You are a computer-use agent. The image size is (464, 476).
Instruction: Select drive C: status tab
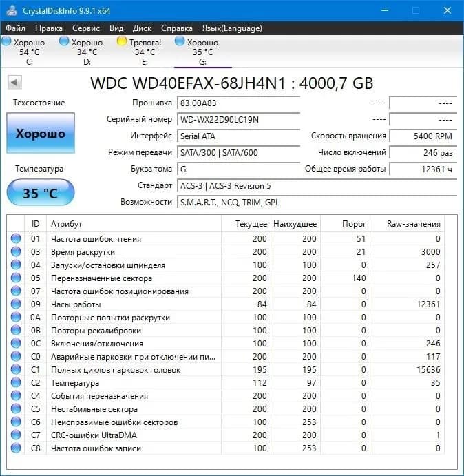pos(29,52)
